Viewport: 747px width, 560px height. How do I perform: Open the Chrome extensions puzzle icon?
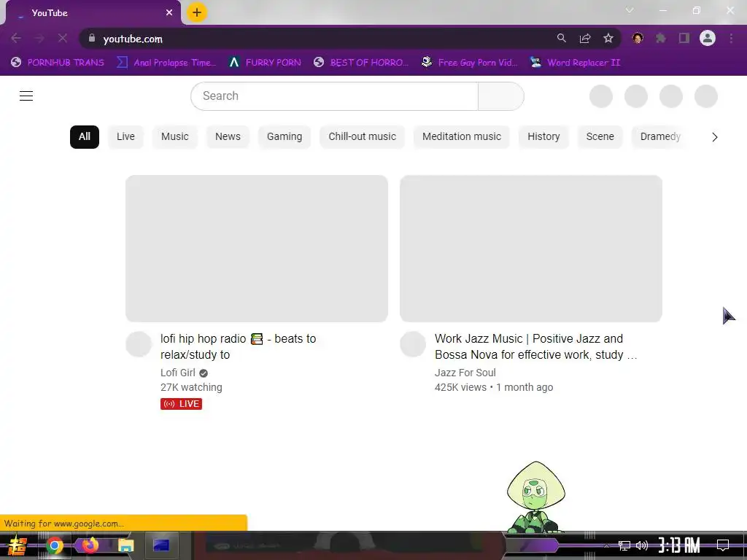point(661,38)
